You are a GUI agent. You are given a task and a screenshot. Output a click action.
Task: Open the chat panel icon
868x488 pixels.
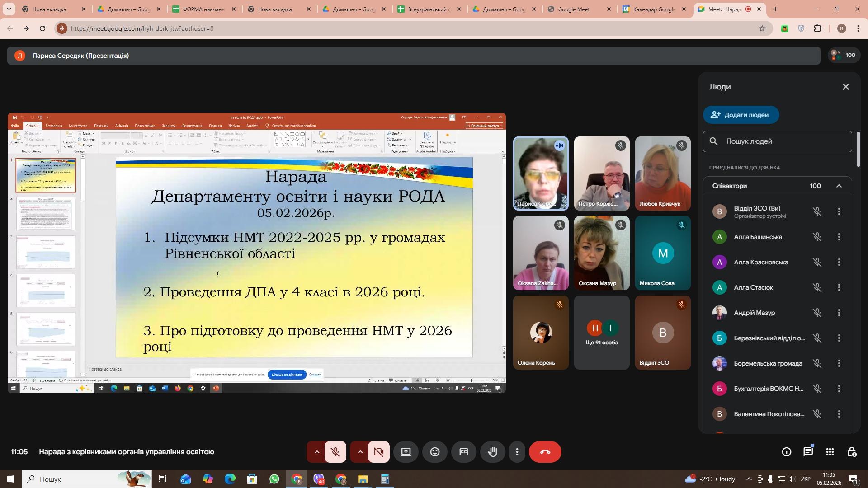[x=808, y=452]
